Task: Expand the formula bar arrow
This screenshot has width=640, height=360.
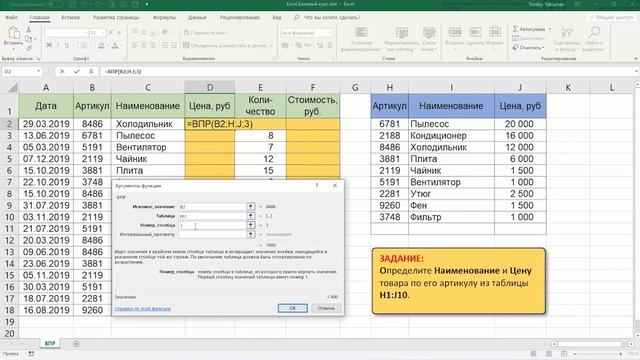Action: click(x=636, y=71)
